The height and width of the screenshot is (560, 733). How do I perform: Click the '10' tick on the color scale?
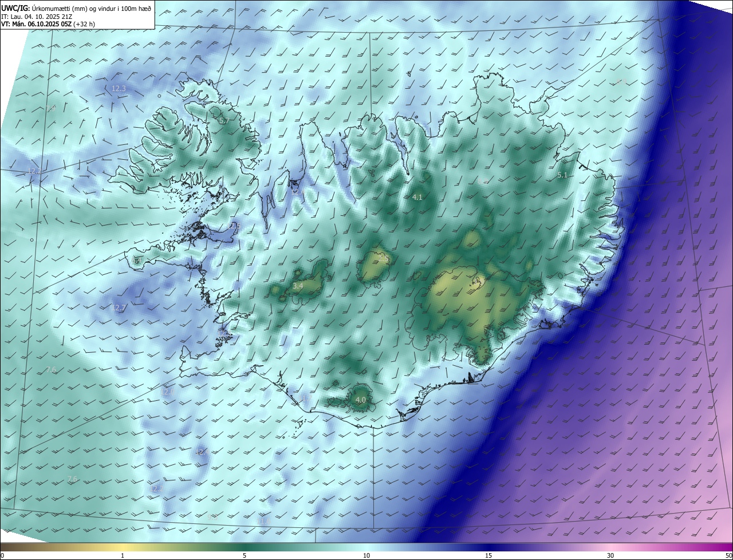click(x=366, y=555)
